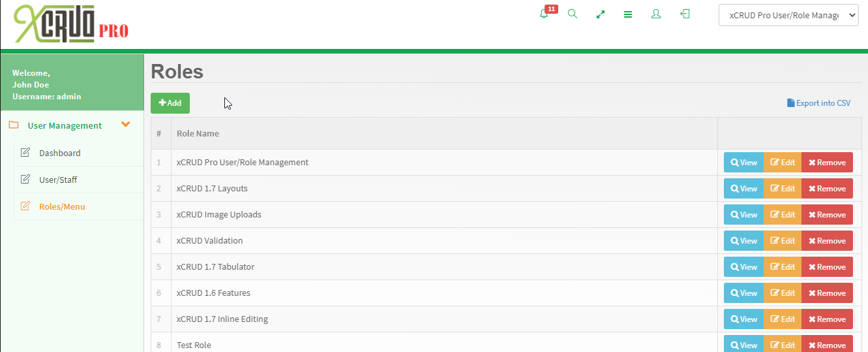This screenshot has width=868, height=352.
Task: Click the 'xCRUD 1.7 Layouts' name cell
Action: [x=444, y=189]
